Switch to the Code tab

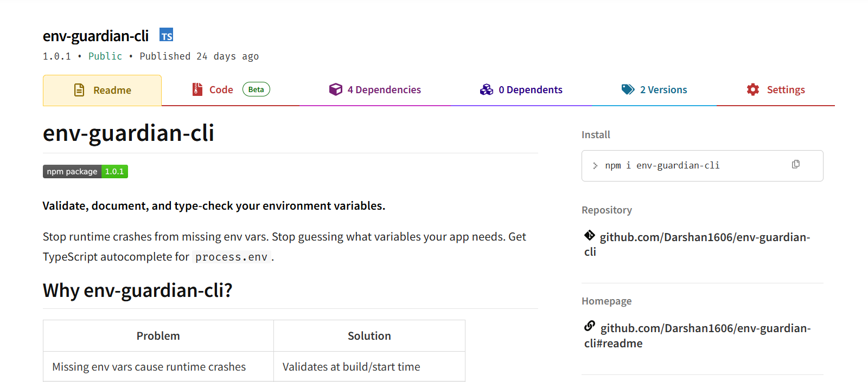(231, 90)
